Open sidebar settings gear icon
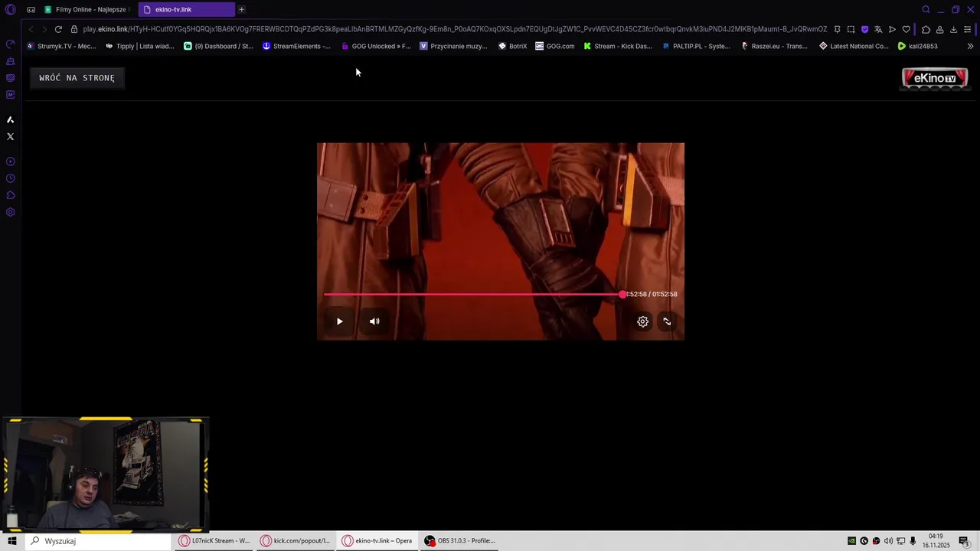This screenshot has width=980, height=551. pos(11,212)
